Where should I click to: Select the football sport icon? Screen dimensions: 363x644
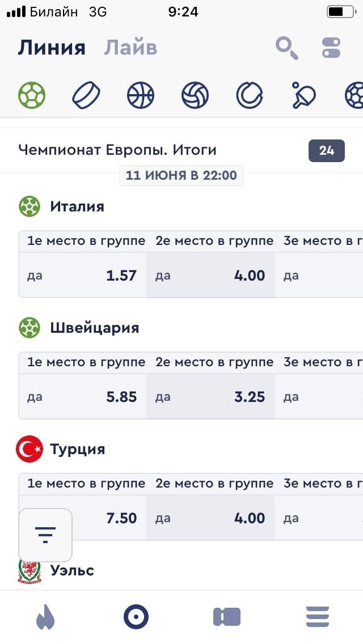pos(32,95)
